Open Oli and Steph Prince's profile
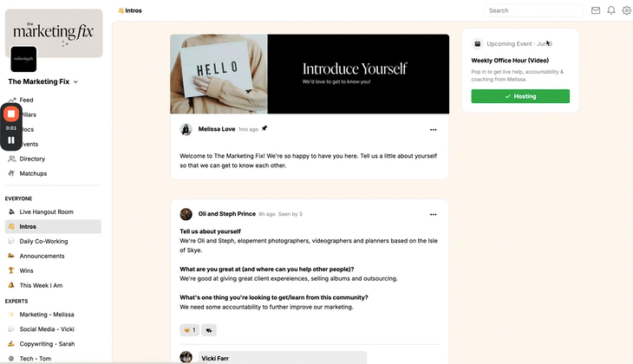 (x=227, y=214)
